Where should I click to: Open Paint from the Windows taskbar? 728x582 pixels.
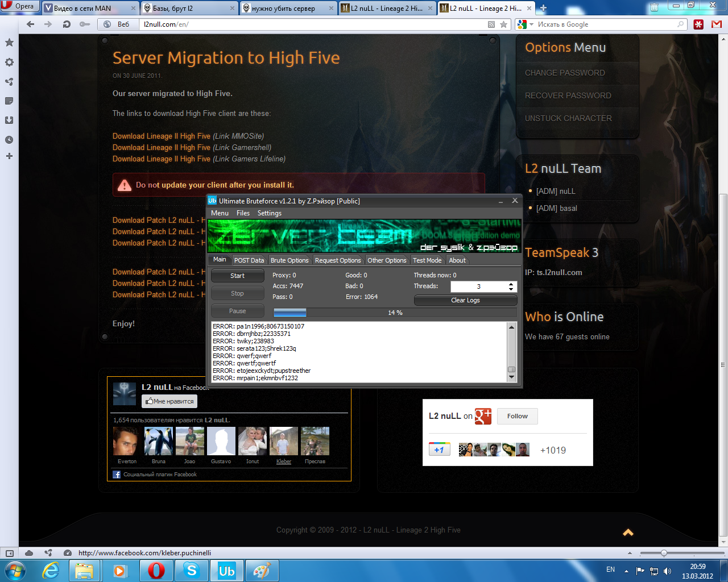[262, 571]
